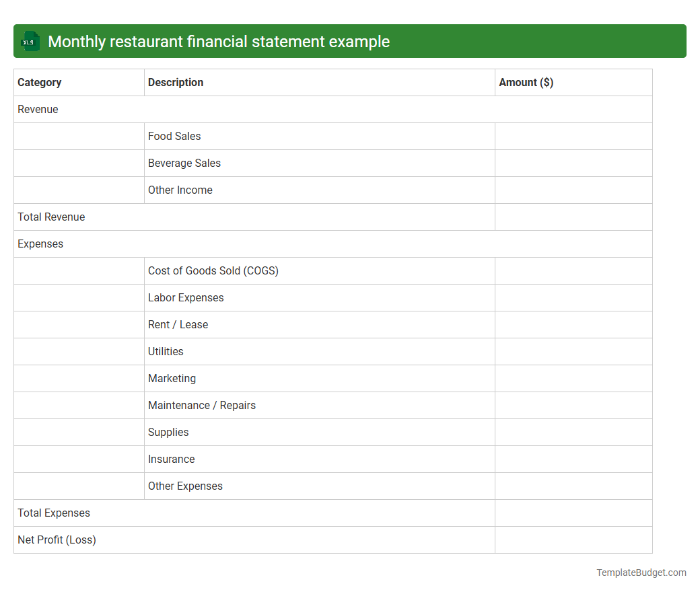Click the Description column header
700x592 pixels.
[x=176, y=82]
